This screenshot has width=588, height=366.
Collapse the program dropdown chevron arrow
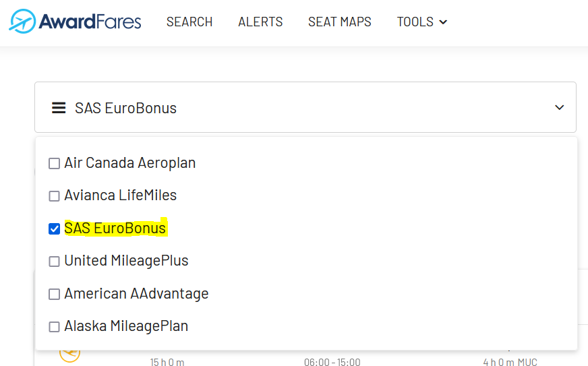559,108
